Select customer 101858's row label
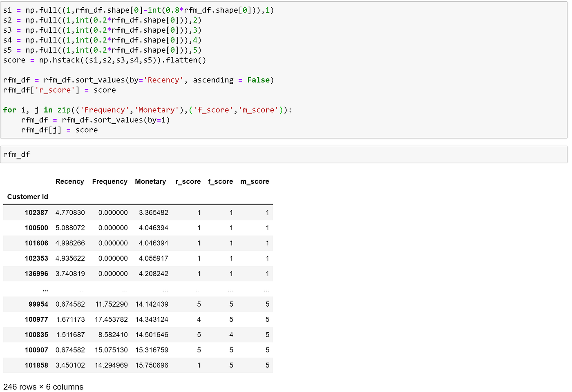572x392 pixels. pos(36,365)
